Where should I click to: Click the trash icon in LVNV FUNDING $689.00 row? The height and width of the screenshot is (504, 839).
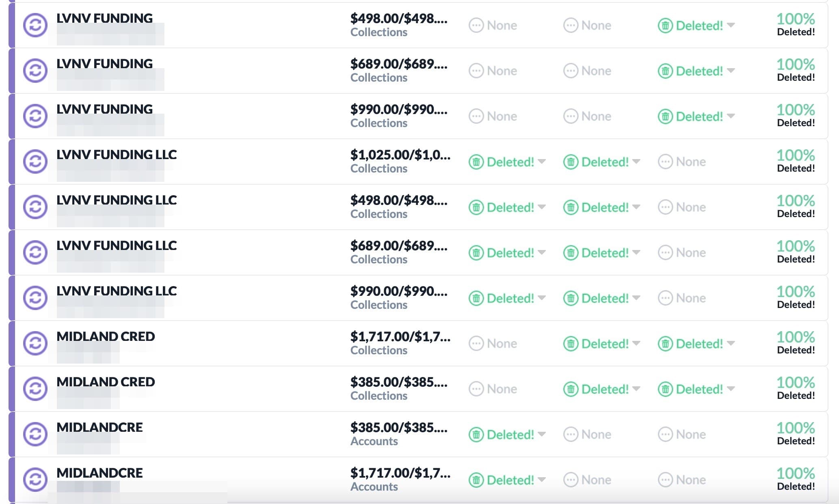point(665,71)
